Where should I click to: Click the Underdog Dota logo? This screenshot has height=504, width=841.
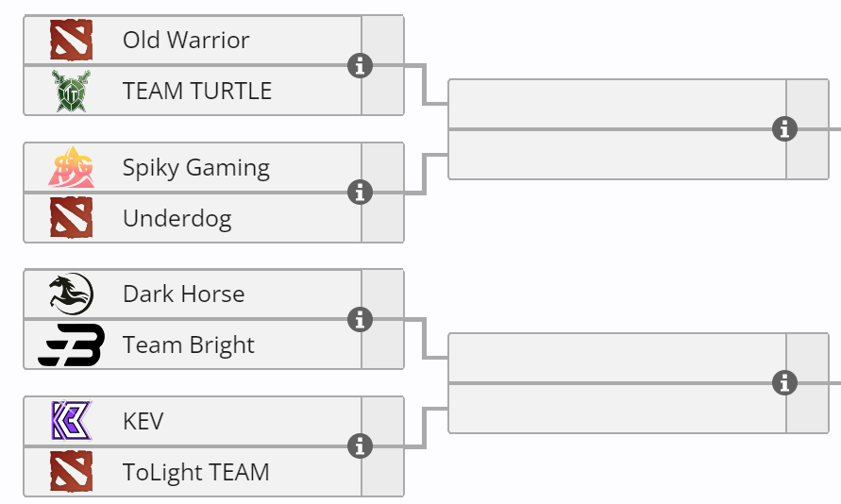click(71, 219)
